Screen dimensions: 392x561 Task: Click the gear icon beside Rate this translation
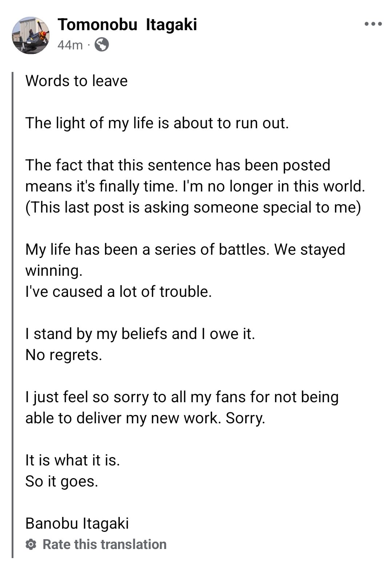[x=32, y=544]
